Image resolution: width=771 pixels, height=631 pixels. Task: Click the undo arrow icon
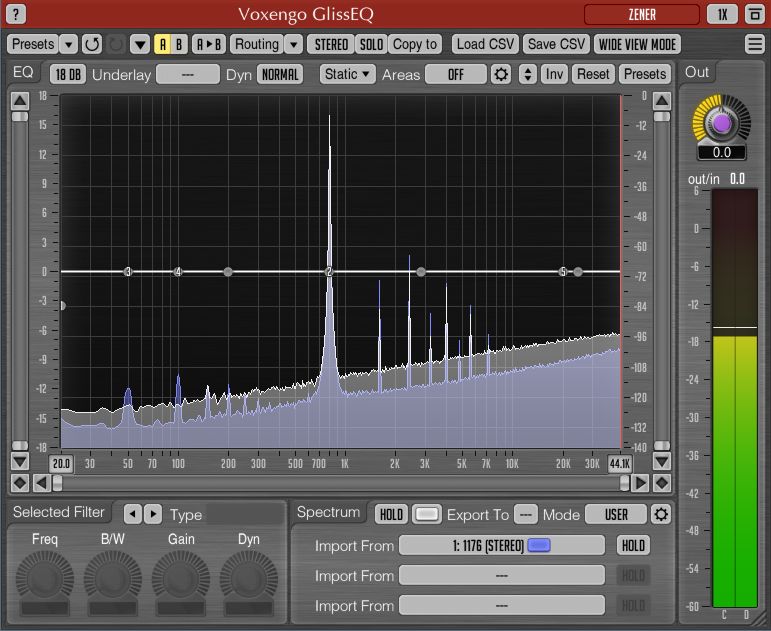point(92,44)
